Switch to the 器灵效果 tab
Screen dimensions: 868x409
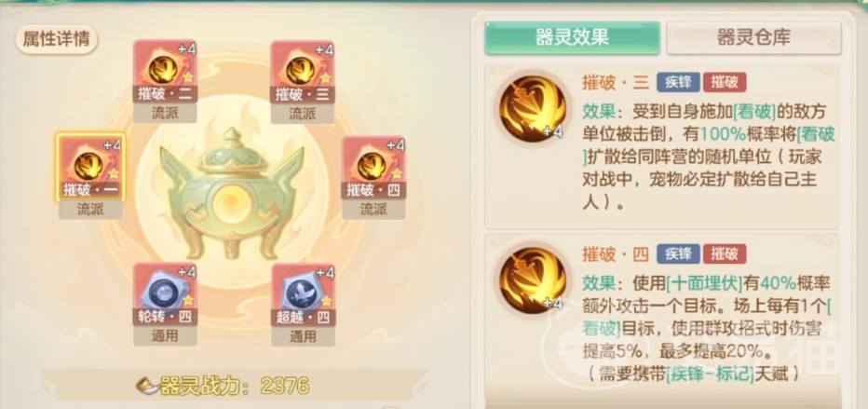tap(573, 37)
